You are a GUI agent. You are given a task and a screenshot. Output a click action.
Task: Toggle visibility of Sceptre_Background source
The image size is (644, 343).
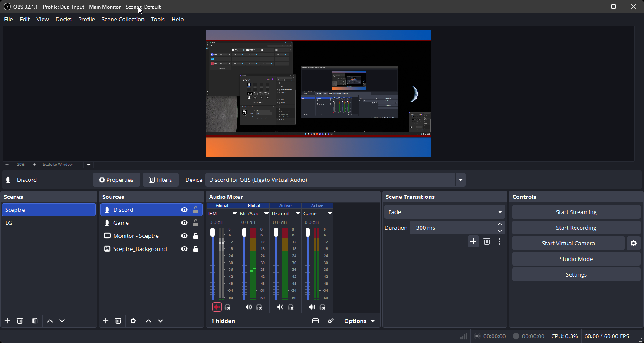click(x=184, y=249)
